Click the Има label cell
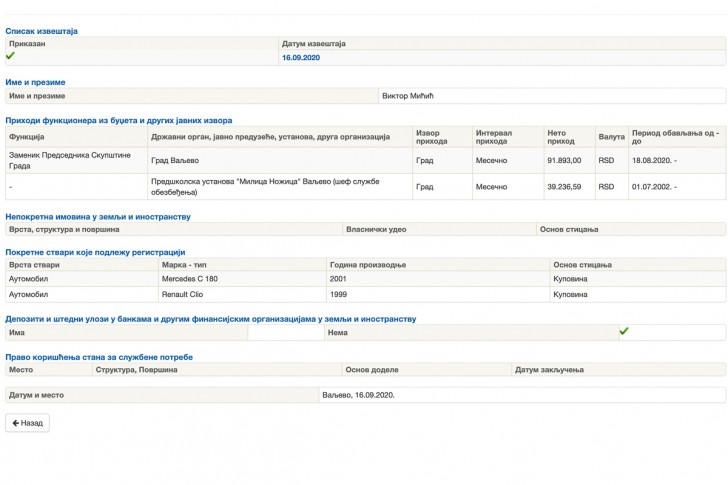 click(x=126, y=333)
